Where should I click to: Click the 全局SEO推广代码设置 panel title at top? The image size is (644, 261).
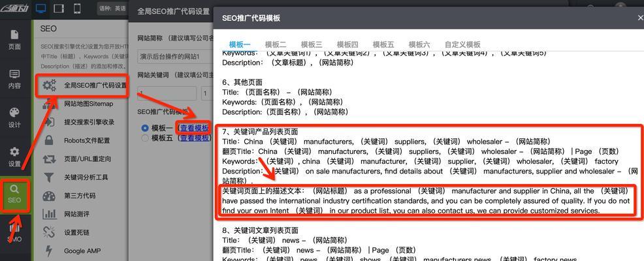[173, 12]
